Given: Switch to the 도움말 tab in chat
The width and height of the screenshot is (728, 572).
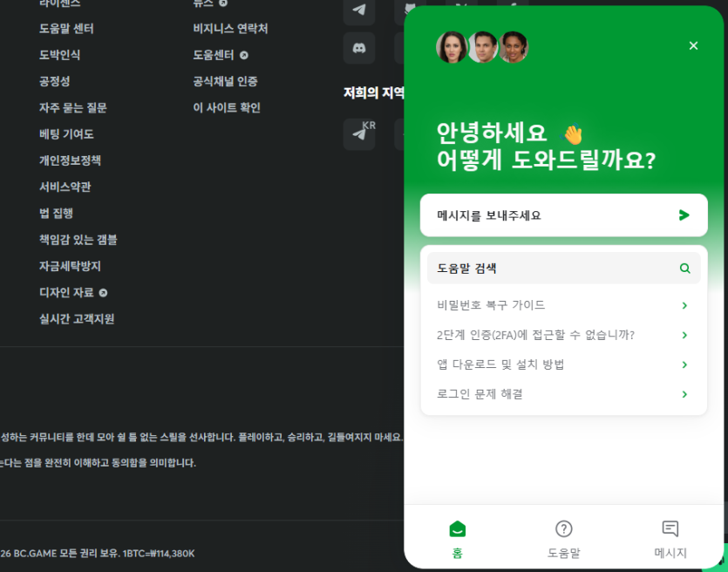Looking at the screenshot, I should pos(563,538).
